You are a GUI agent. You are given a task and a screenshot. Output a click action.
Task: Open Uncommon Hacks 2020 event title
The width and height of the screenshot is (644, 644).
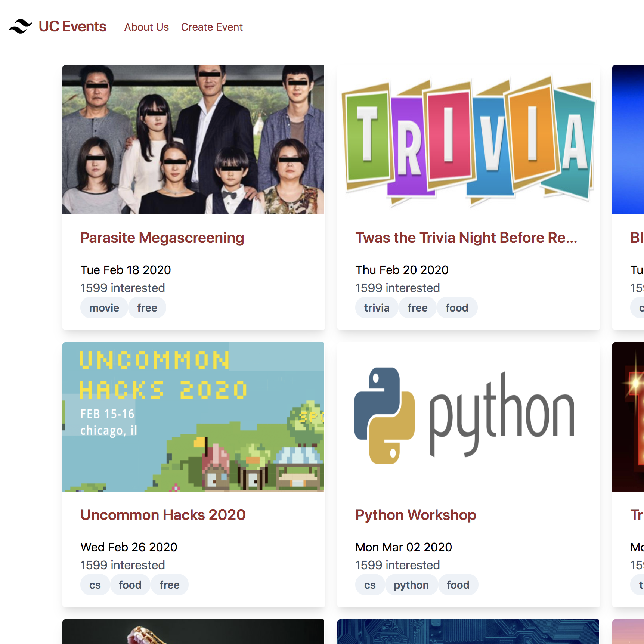click(163, 515)
